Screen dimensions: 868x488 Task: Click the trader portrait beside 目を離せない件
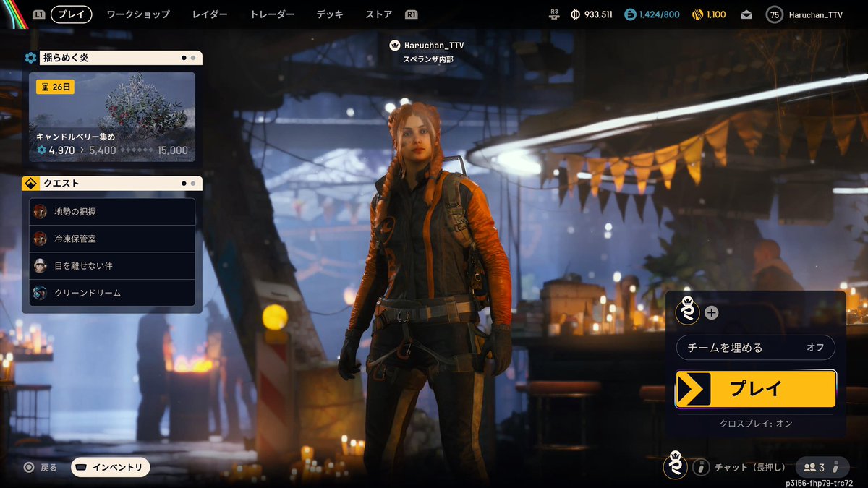(41, 266)
